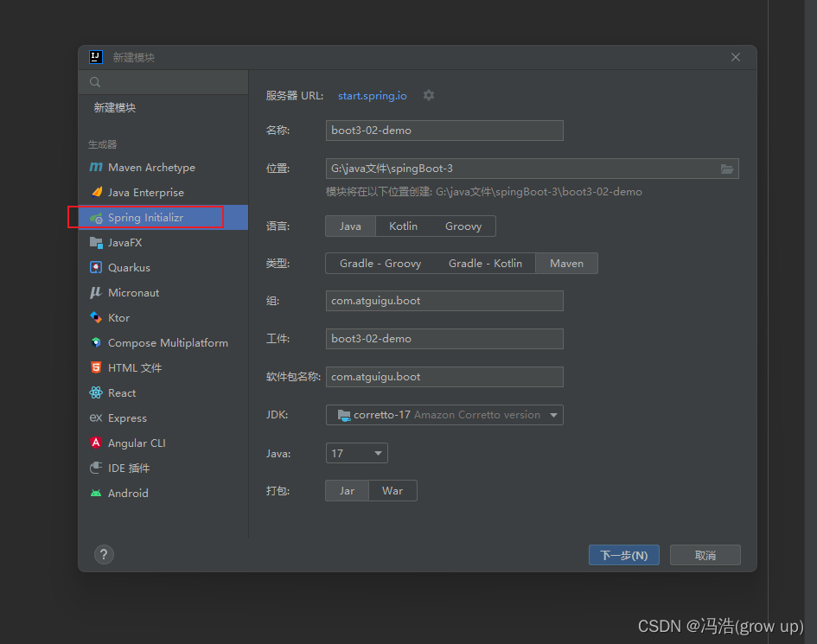The image size is (817, 644).
Task: Select Java Enterprise generator
Action: pos(163,192)
